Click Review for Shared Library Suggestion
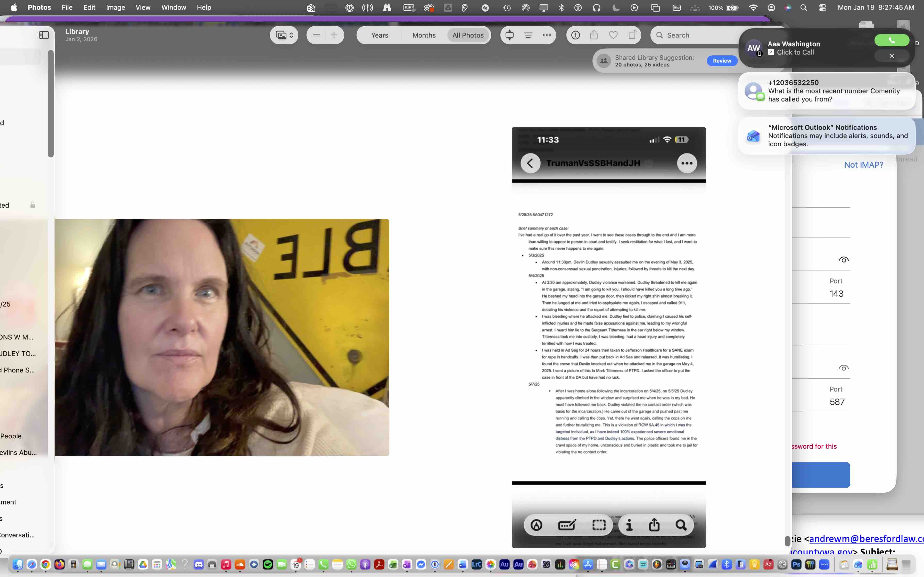924x577 pixels. click(722, 61)
